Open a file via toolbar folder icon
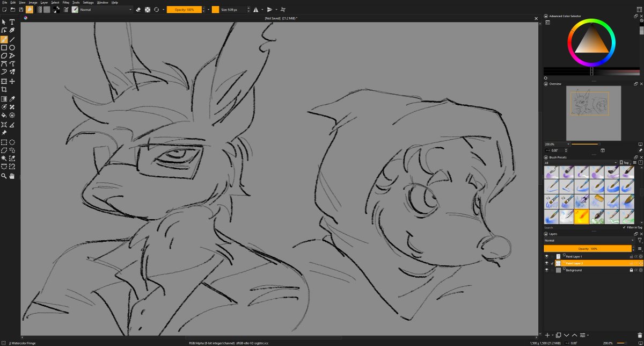The height and width of the screenshot is (346, 644). (x=12, y=10)
